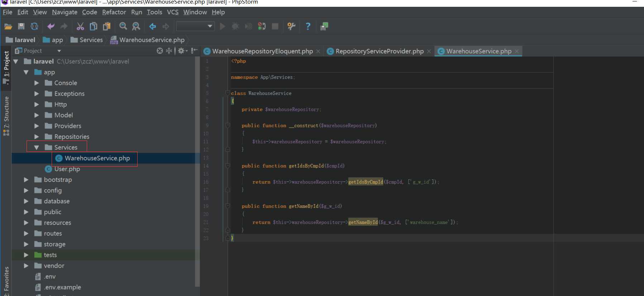Close the WarehouseRepositoryEloquent.php tab
Viewport: 644px width, 296px height.
(318, 51)
